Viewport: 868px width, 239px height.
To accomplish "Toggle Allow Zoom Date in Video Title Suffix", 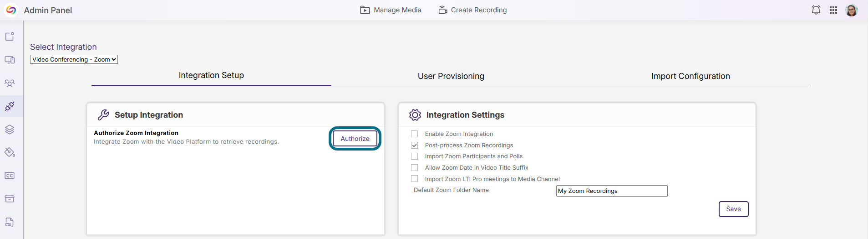I will [415, 167].
